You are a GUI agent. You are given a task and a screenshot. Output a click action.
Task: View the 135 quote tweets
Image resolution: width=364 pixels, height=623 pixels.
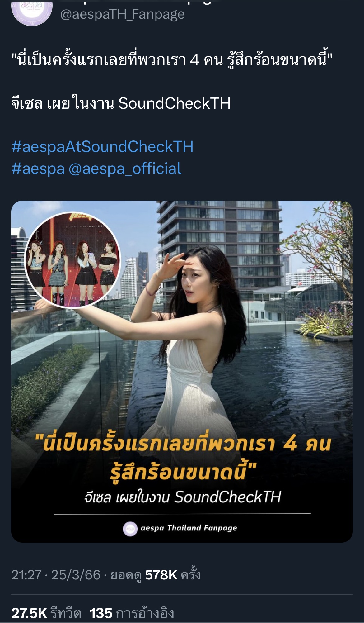[x=132, y=613]
